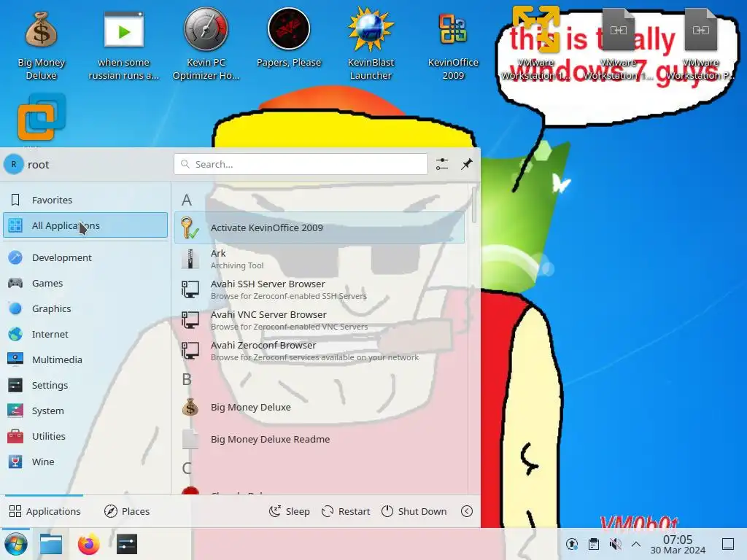Image resolution: width=747 pixels, height=560 pixels.
Task: Open the Internet category
Action: pyautogui.click(x=85, y=334)
